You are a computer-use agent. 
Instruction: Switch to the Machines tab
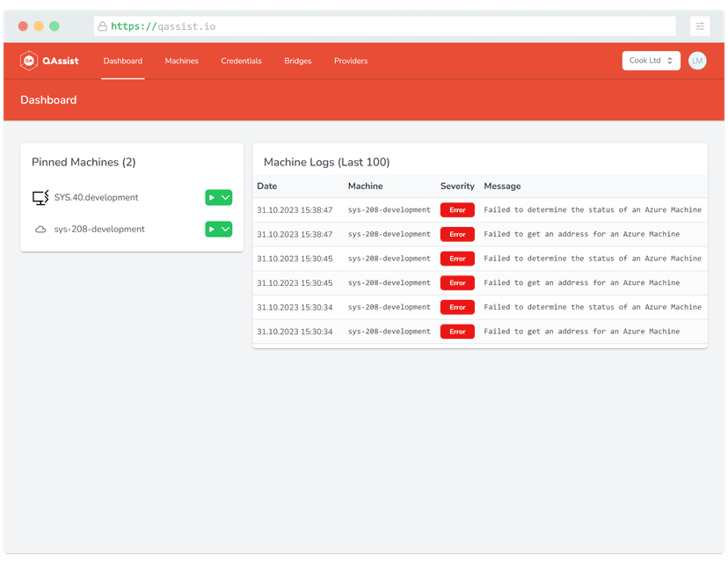181,61
